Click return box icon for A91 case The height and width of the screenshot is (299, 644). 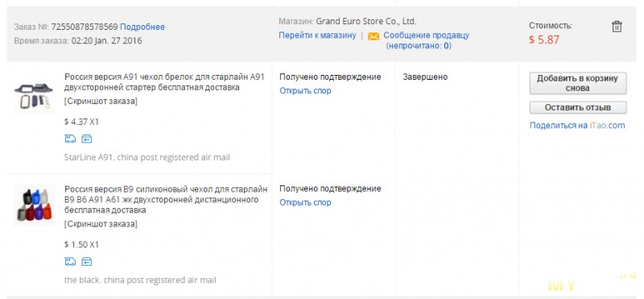tap(87, 139)
